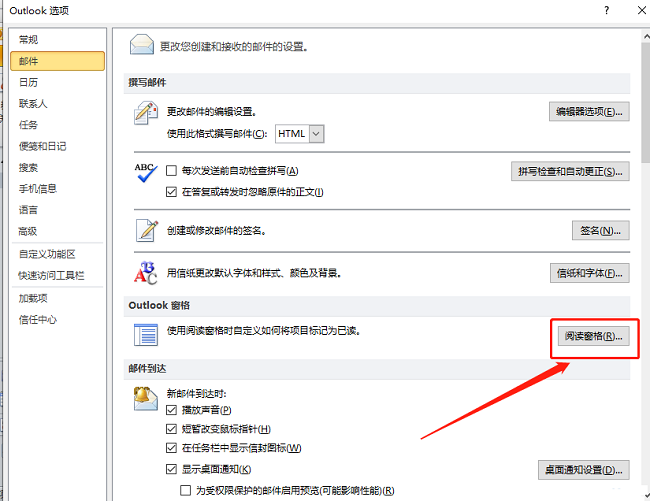Select 快速访问工具栏 category
Screen dimensions: 650x501
pos(57,276)
